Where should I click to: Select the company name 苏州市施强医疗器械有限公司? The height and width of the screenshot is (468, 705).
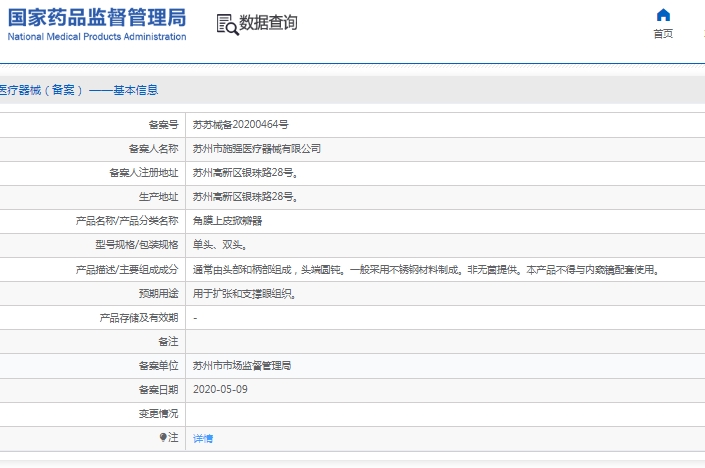pyautogui.click(x=257, y=149)
